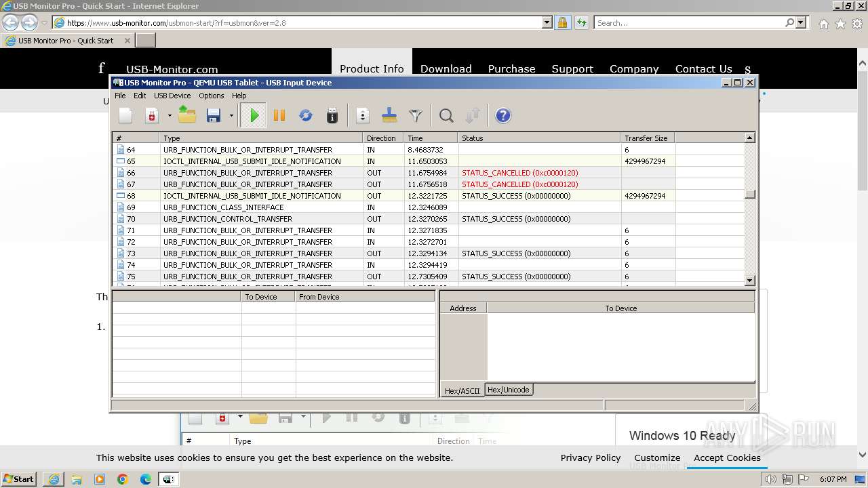Open the Help menu in USB Monitor Pro
868x488 pixels.
point(239,96)
